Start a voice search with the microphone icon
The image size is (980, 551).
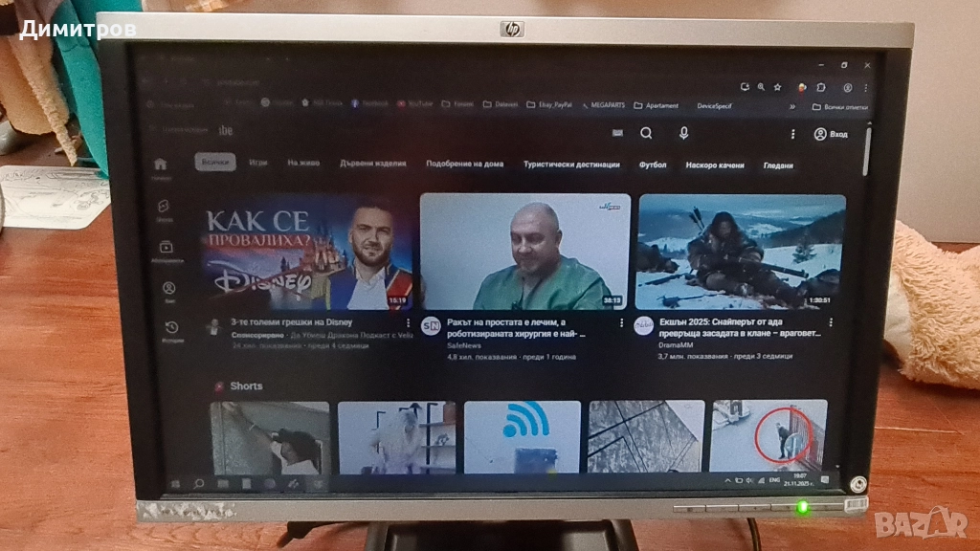pyautogui.click(x=681, y=134)
